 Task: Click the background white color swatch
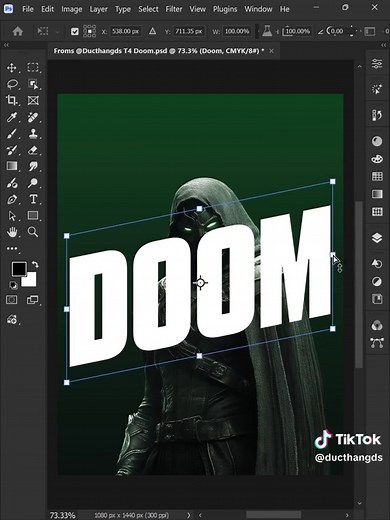click(x=30, y=281)
